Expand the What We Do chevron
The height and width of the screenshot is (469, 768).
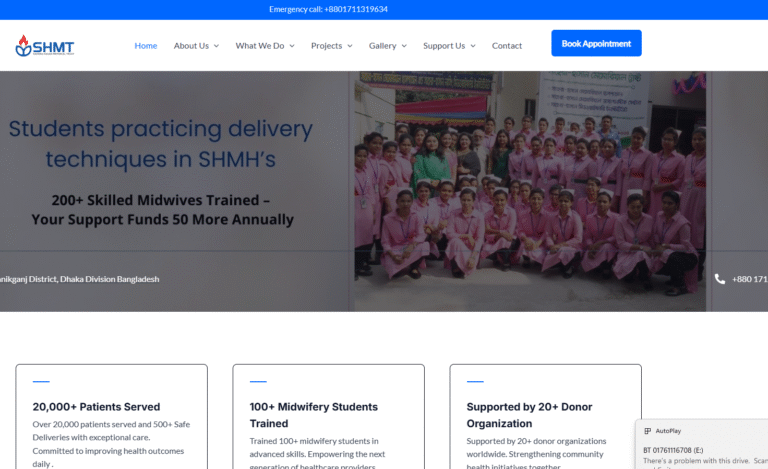[x=292, y=46]
